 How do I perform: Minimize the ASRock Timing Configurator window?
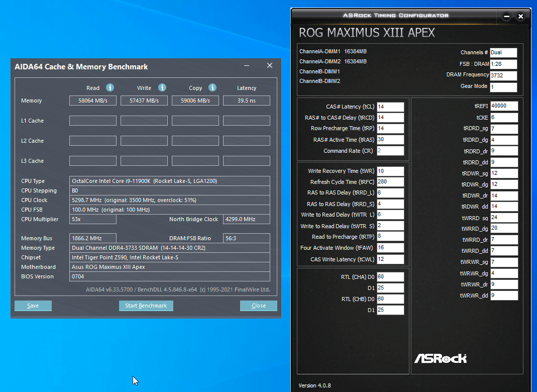506,16
